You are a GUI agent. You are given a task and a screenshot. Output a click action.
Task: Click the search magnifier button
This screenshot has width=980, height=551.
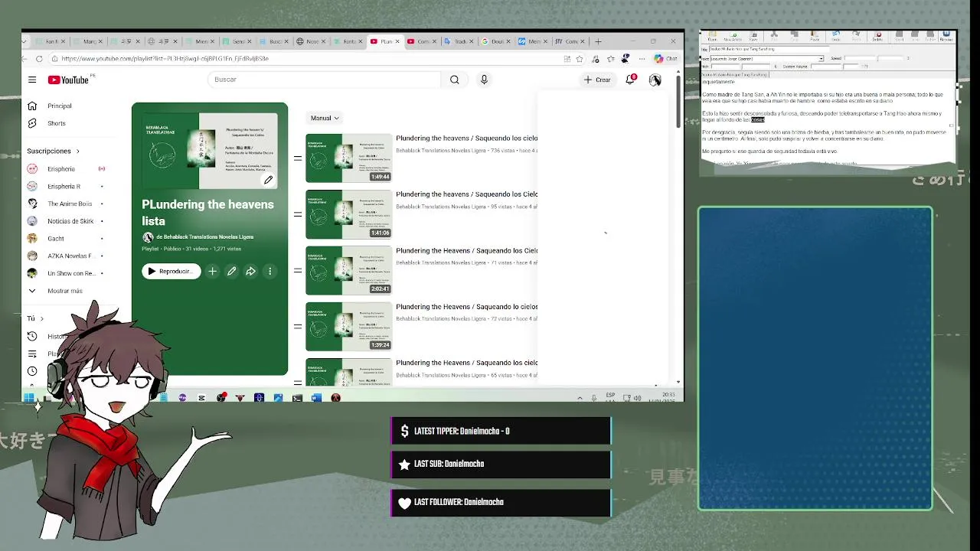(455, 80)
